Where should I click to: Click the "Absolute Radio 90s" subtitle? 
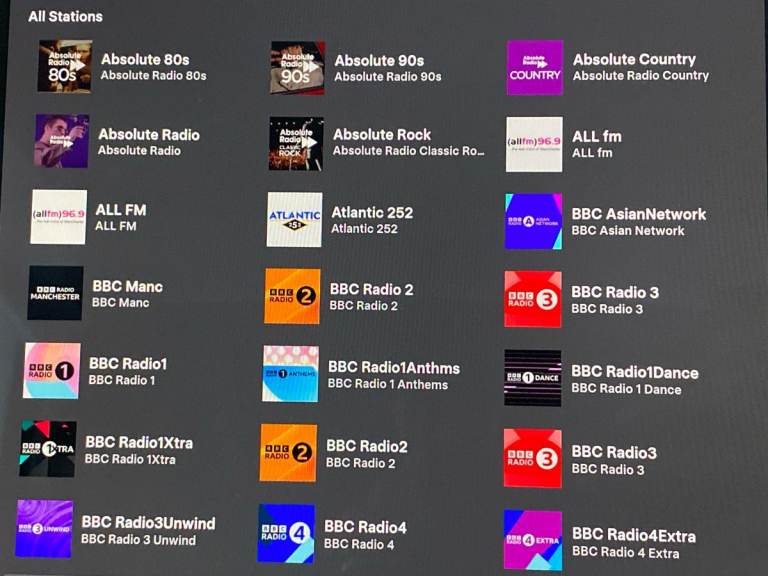point(388,77)
